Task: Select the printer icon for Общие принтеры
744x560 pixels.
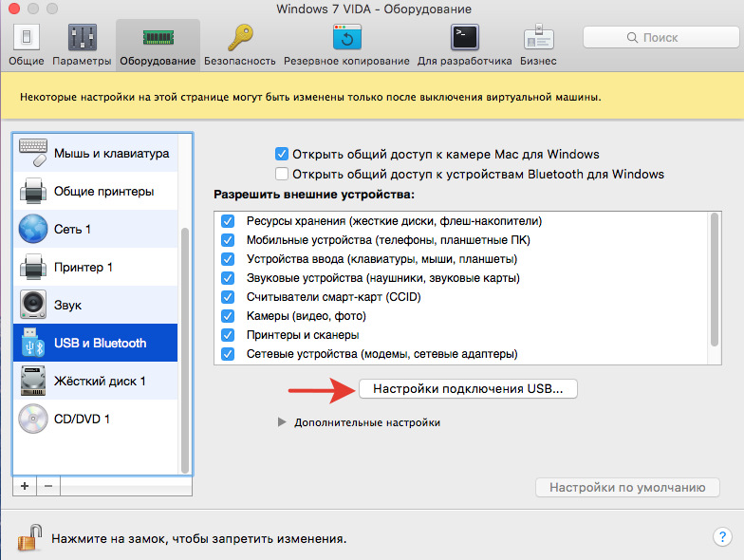Action: point(32,191)
